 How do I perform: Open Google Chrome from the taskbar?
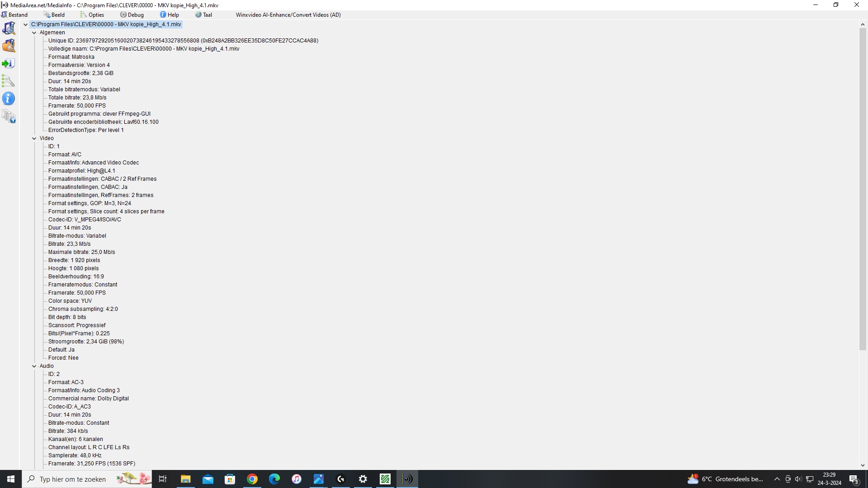coord(252,479)
